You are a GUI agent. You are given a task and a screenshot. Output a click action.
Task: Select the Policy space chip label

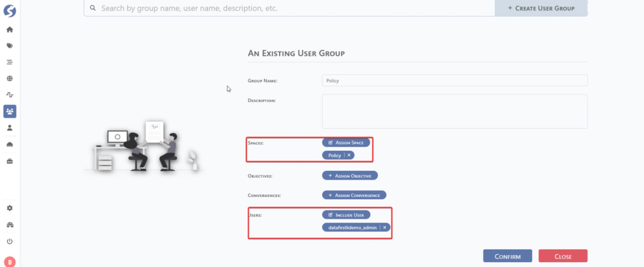coord(334,155)
